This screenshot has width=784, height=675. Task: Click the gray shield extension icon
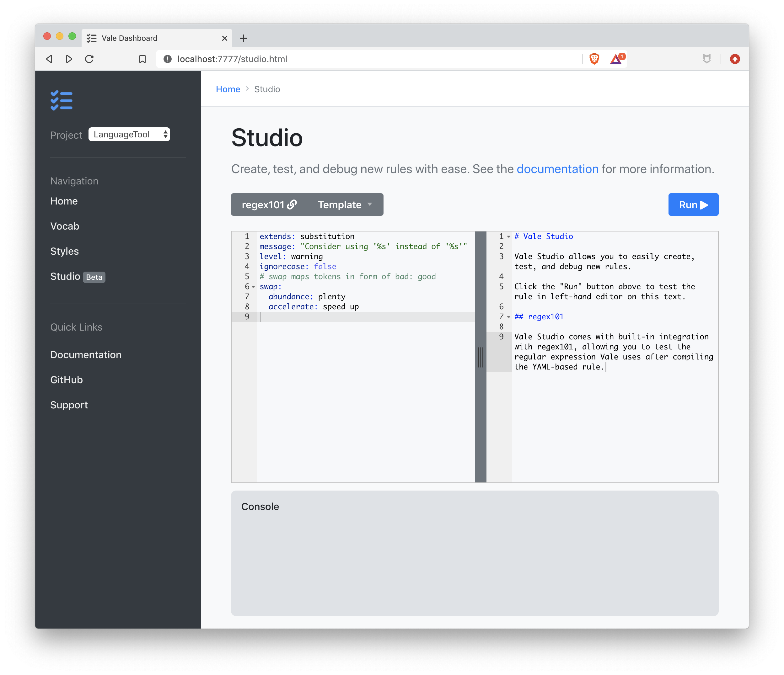[706, 59]
